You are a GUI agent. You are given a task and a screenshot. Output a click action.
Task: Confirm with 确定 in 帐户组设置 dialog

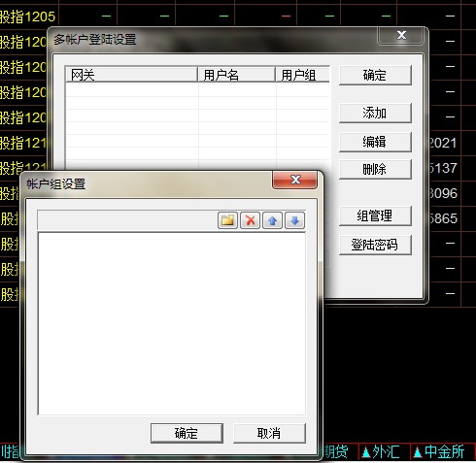pyautogui.click(x=187, y=433)
